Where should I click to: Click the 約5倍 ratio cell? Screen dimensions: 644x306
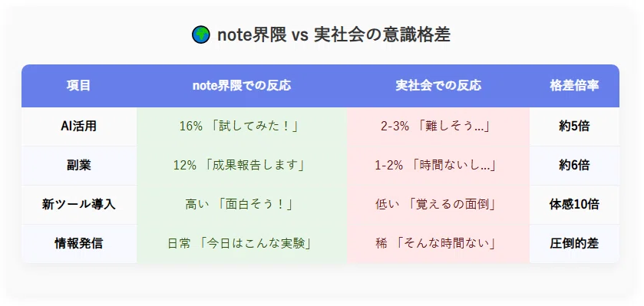tap(574, 127)
